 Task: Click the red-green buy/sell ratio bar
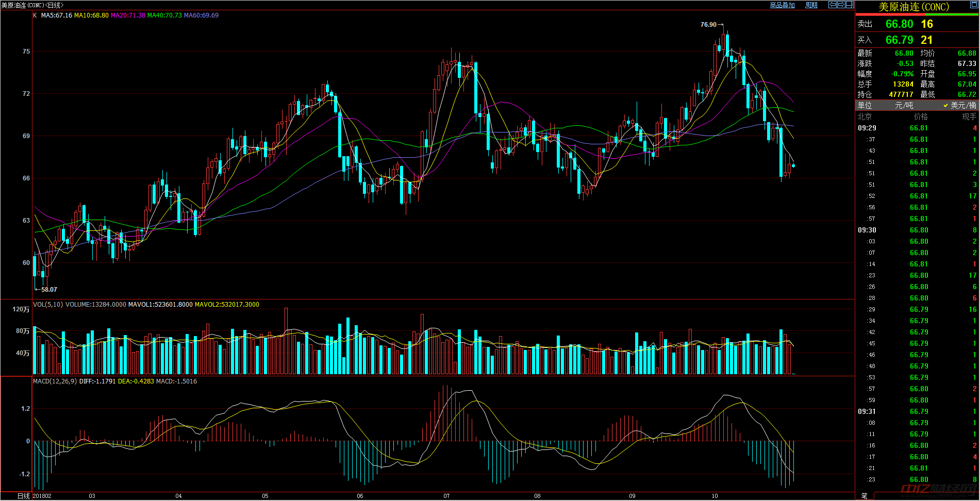pos(917,14)
